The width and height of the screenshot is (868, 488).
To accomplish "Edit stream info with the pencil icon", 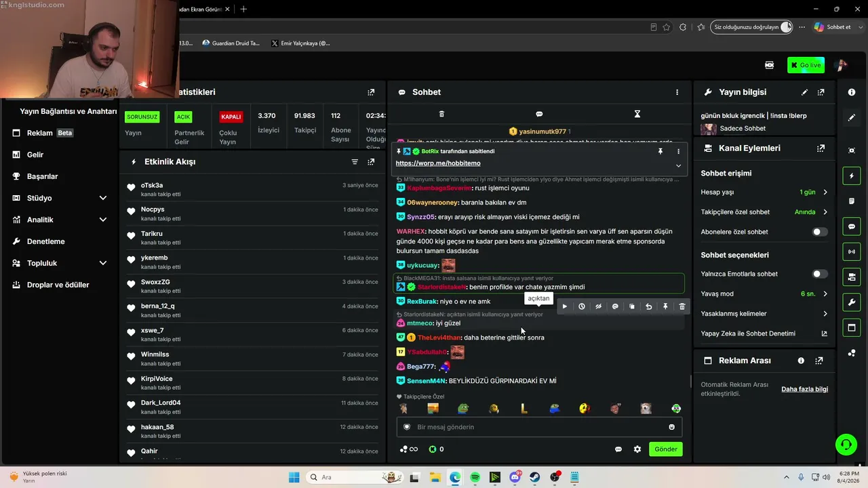I will (x=804, y=92).
